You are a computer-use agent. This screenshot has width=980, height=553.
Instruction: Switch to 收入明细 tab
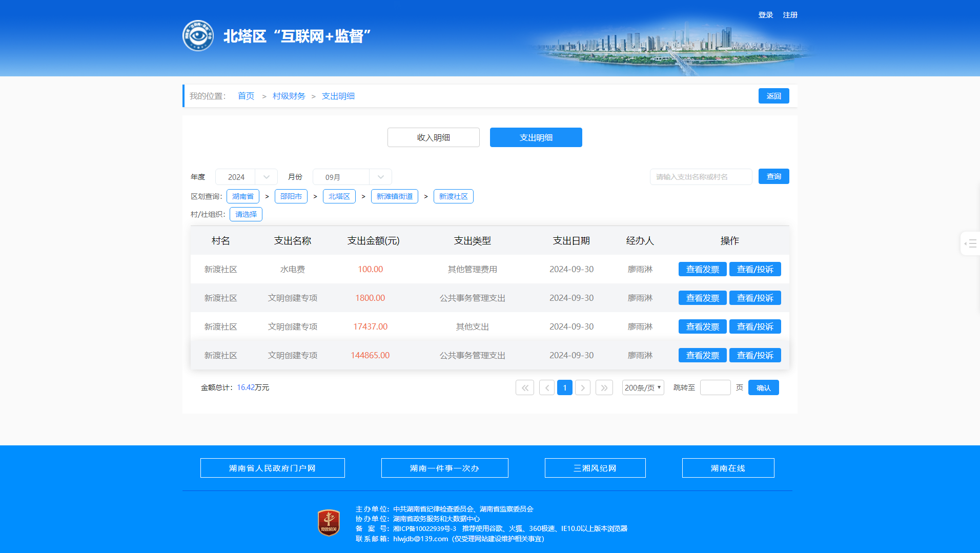point(433,138)
